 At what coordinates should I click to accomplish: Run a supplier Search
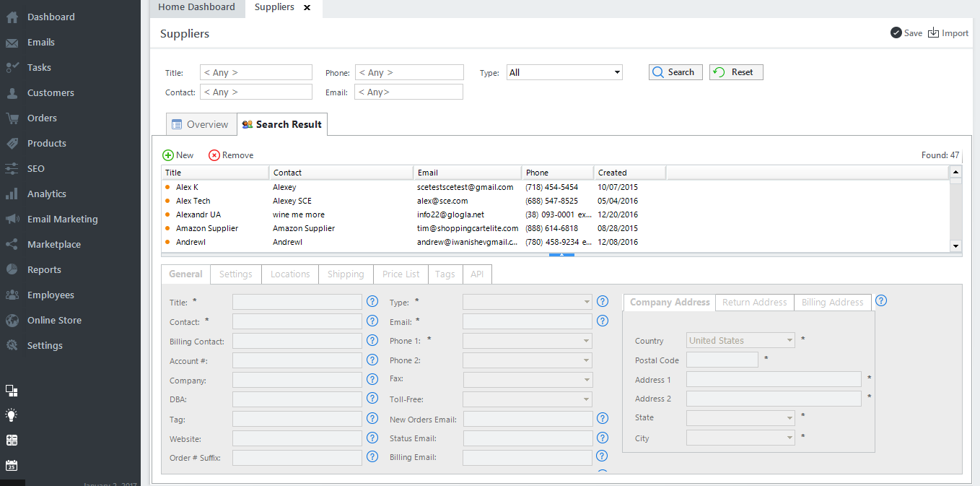click(675, 71)
